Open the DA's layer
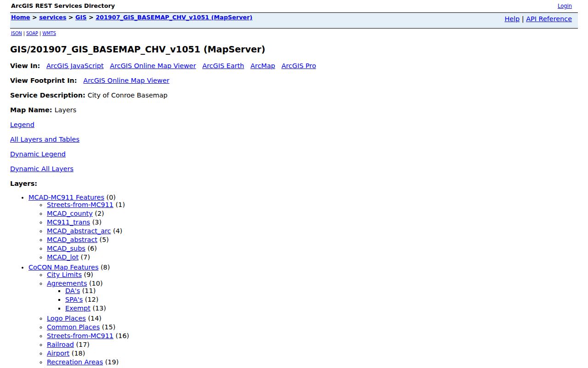Image resolution: width=588 pixels, height=368 pixels. (73, 291)
